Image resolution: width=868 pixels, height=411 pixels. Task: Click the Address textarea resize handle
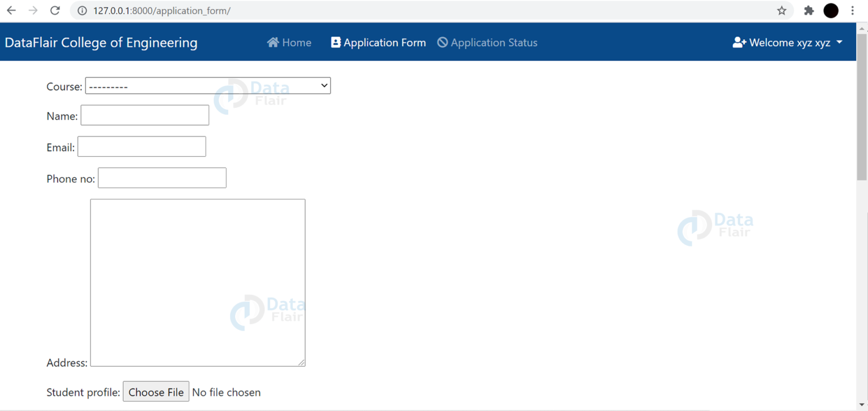click(301, 362)
